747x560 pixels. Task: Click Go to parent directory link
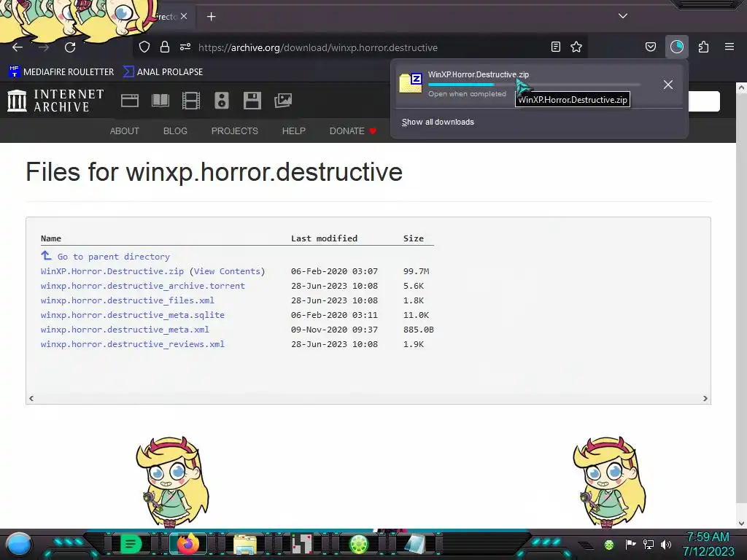coord(114,257)
